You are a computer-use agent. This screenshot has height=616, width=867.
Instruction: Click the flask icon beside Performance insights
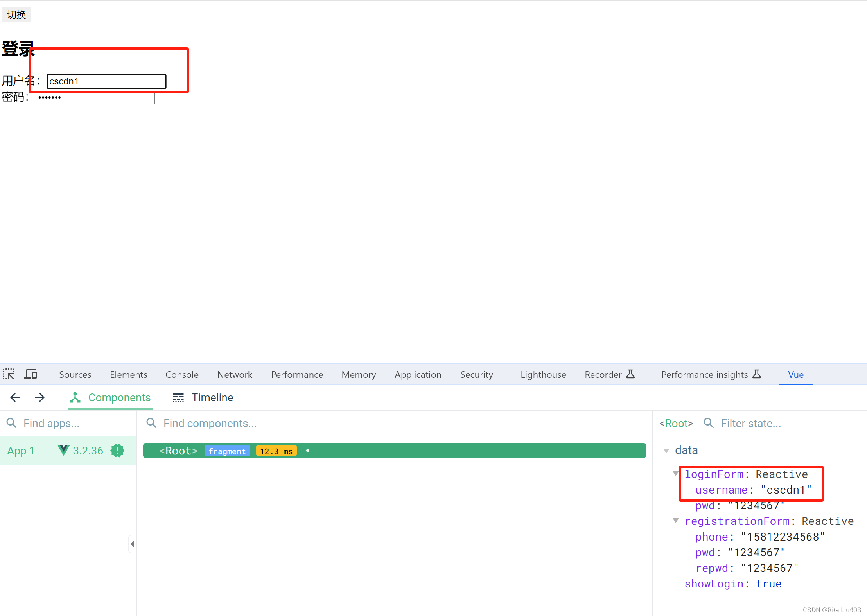[757, 374]
